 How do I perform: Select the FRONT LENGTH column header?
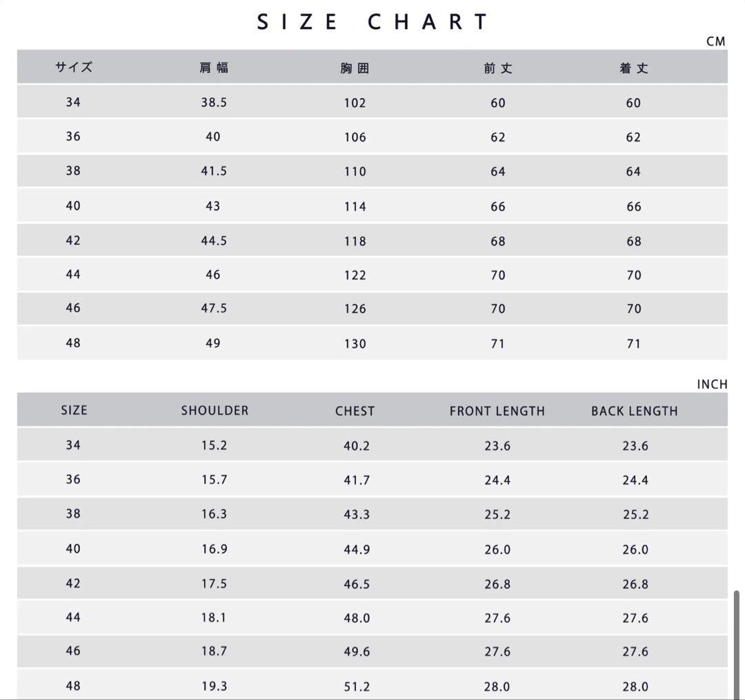point(497,412)
